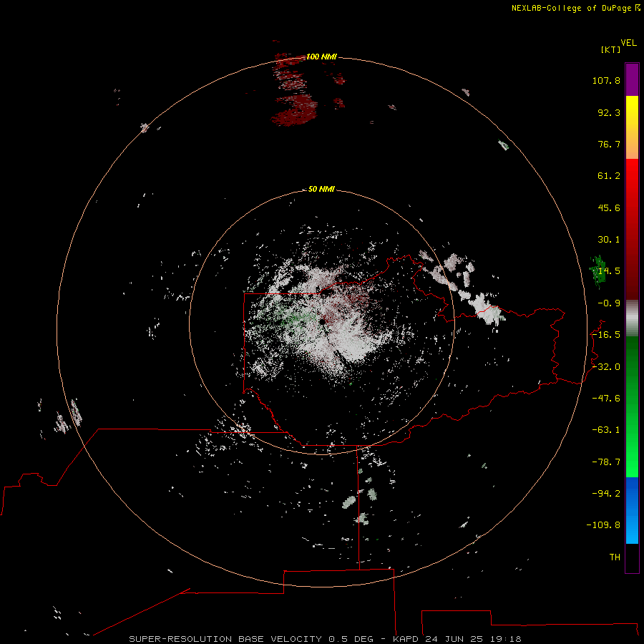Screen dimensions: 644x644
Task: Click the -63.1 velocity scale value
Action: point(606,430)
